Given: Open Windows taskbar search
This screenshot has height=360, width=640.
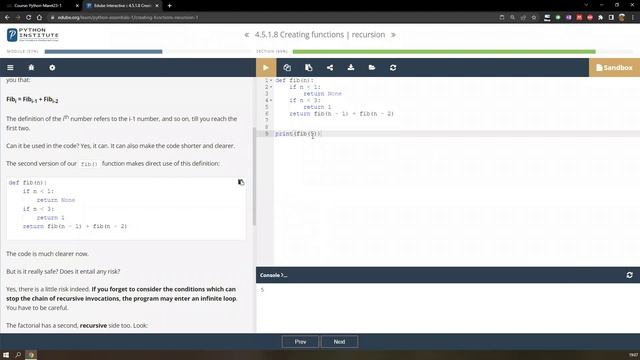Looking at the screenshot, I should point(18,355).
